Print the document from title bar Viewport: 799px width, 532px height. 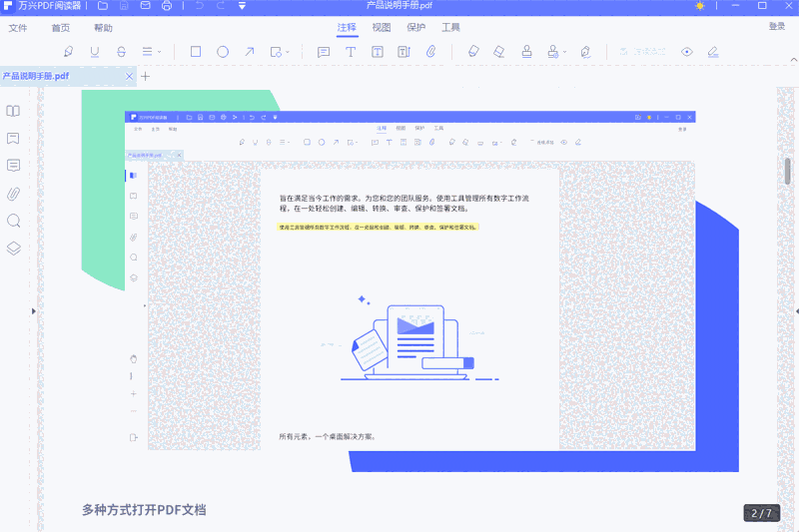(167, 6)
